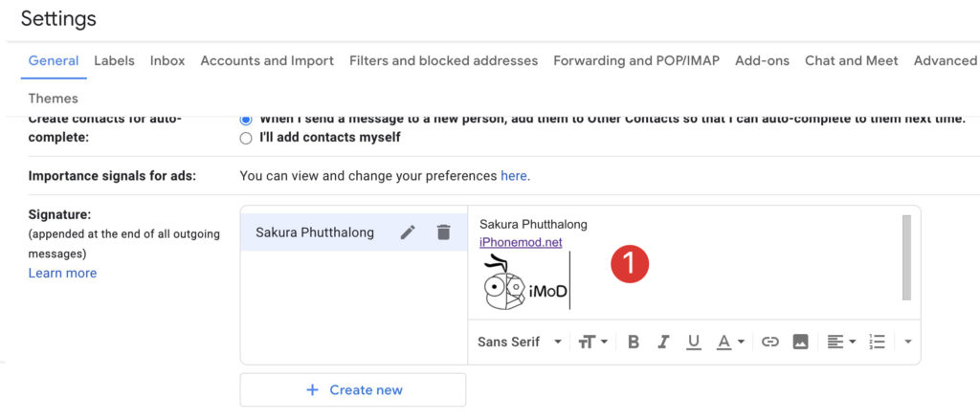Click the numbered list icon
This screenshot has width=980, height=420.
coord(877,342)
